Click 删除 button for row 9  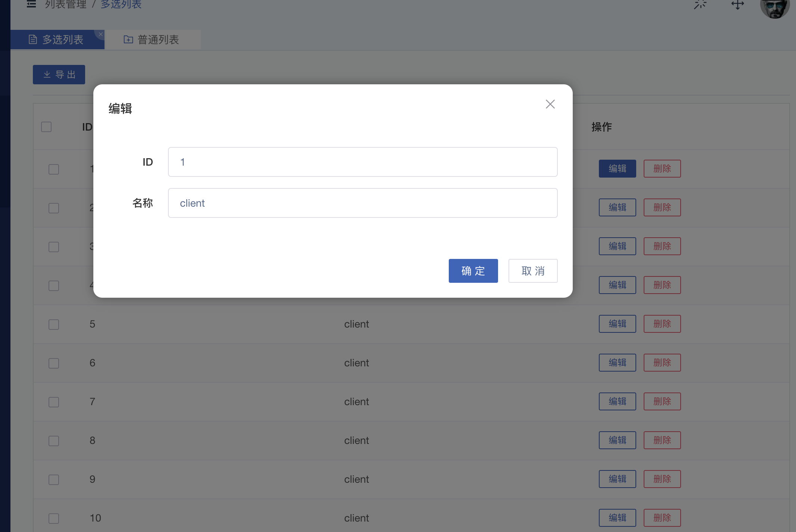point(662,479)
